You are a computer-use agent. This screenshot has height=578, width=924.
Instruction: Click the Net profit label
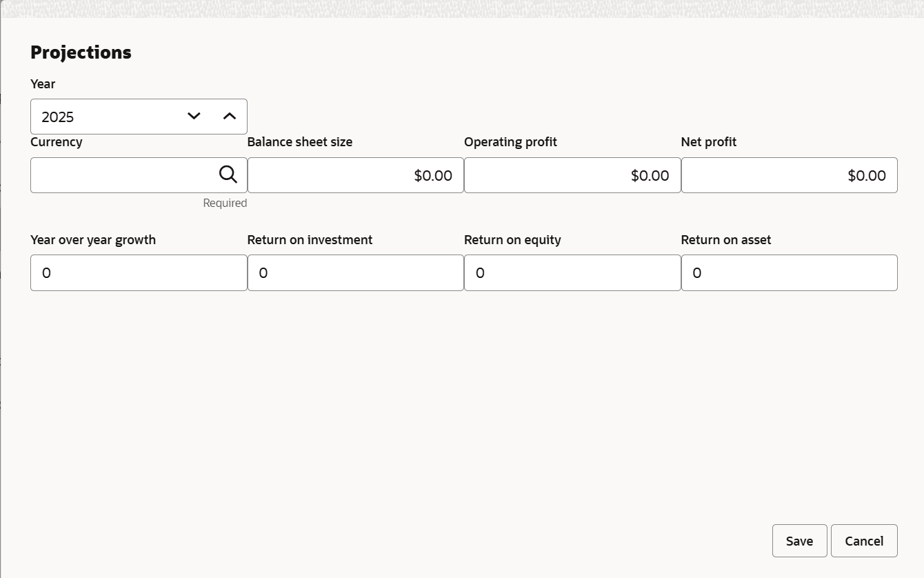click(708, 142)
